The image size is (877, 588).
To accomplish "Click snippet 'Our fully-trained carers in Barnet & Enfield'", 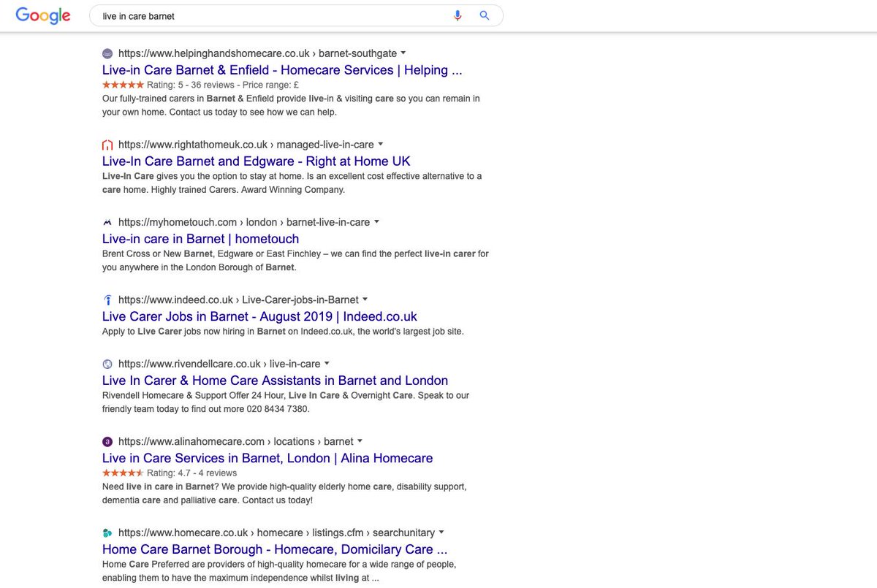I will pyautogui.click(x=291, y=105).
